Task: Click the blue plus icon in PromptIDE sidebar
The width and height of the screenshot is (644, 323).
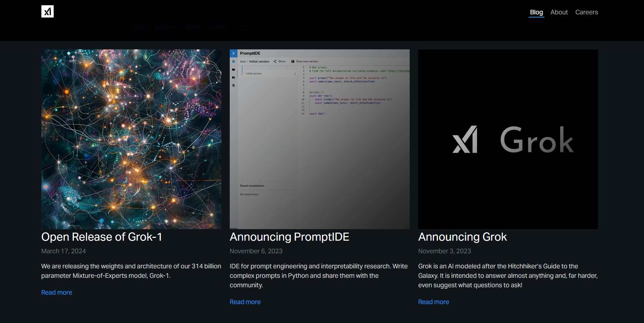Action: click(x=234, y=62)
